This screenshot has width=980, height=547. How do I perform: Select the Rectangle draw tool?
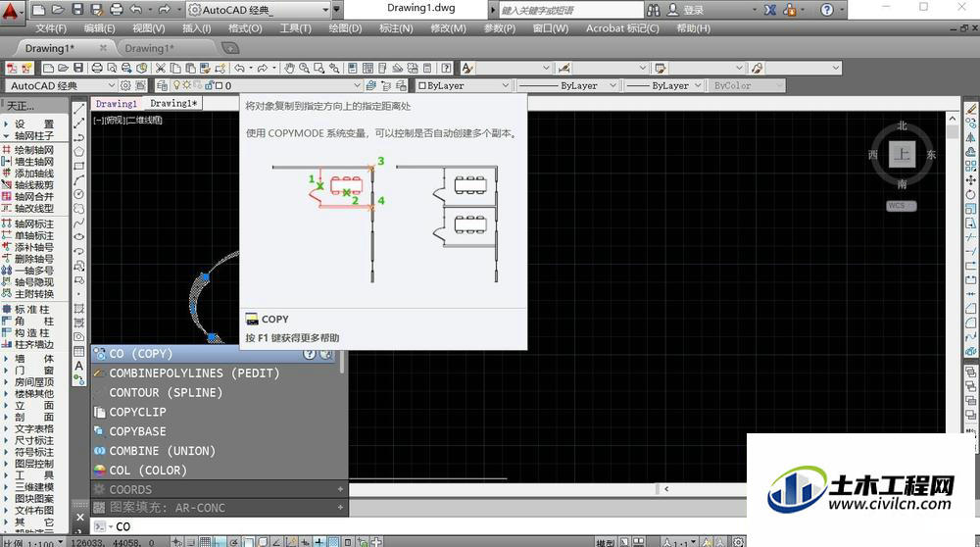point(78,166)
